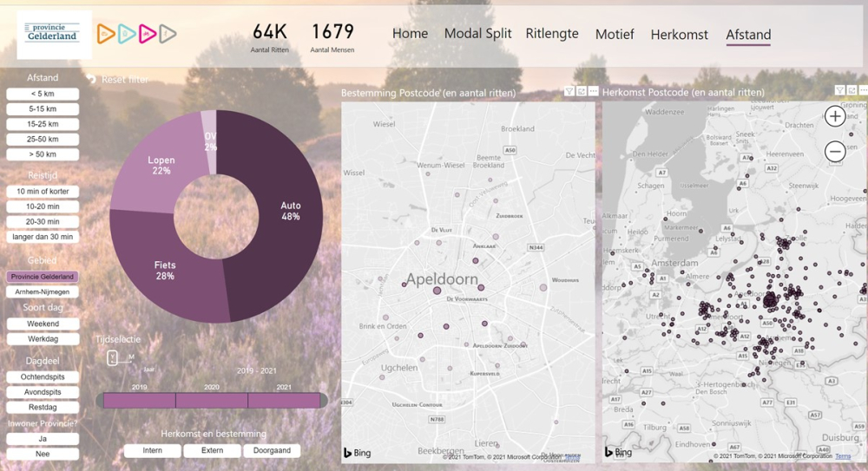This screenshot has width=868, height=471.
Task: Open filter icon of Bestemming Postcode map
Action: [569, 91]
